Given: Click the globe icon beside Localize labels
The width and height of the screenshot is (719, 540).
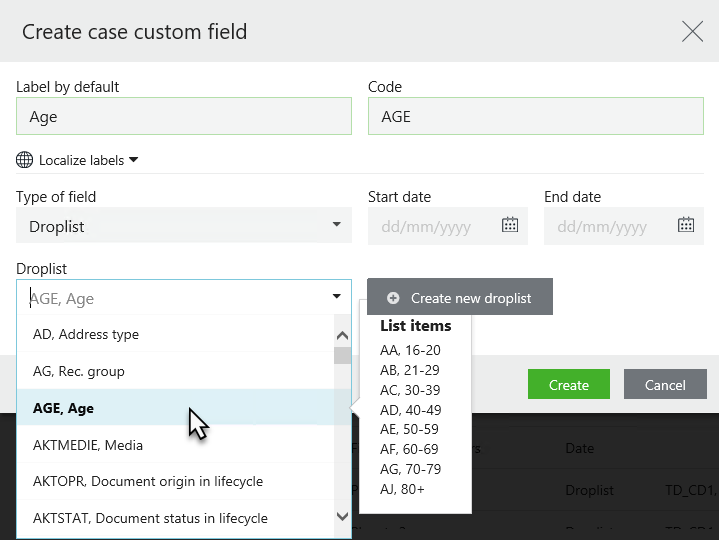Looking at the screenshot, I should click(25, 160).
